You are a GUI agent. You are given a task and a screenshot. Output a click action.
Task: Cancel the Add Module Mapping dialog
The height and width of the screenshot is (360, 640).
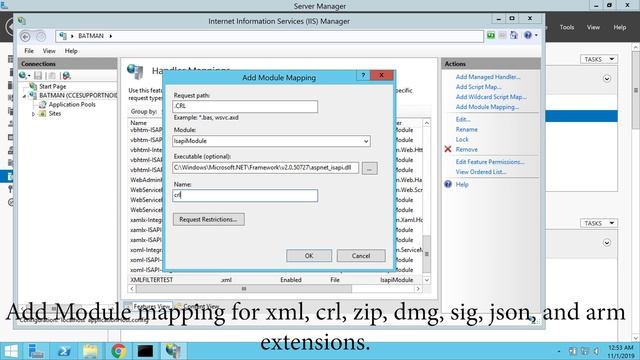click(x=361, y=256)
